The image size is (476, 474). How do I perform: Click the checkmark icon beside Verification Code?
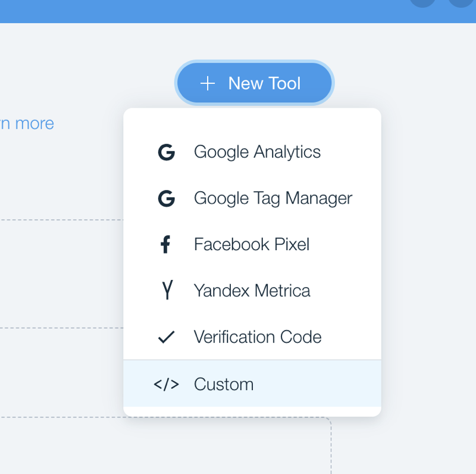166,337
